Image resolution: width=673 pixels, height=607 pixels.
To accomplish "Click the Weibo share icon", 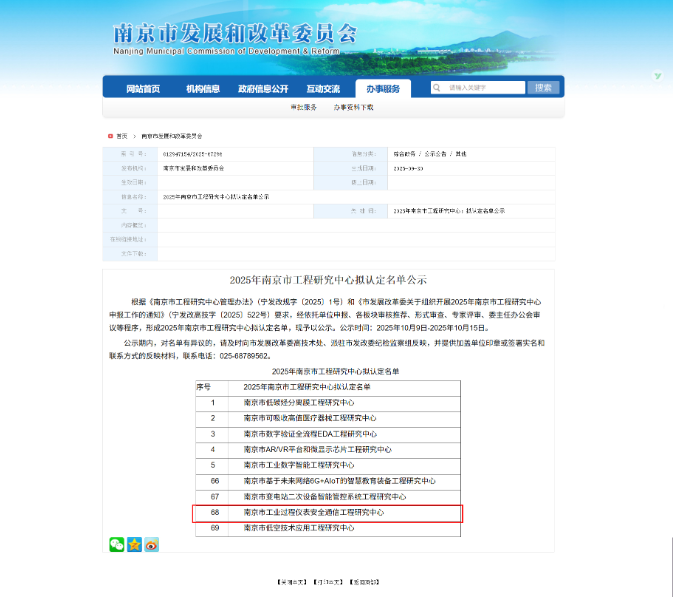I will tap(151, 545).
